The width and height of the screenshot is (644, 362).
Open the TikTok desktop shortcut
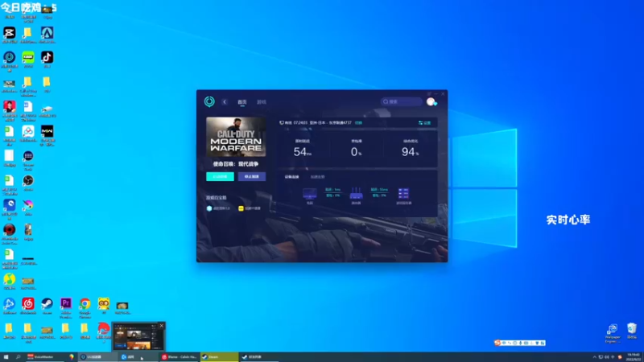tap(47, 57)
